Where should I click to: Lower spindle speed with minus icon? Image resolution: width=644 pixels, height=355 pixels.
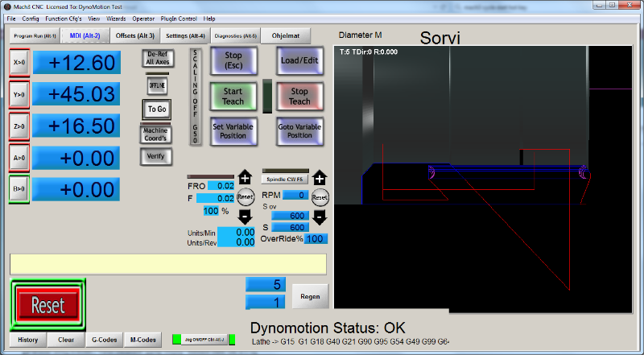point(320,216)
